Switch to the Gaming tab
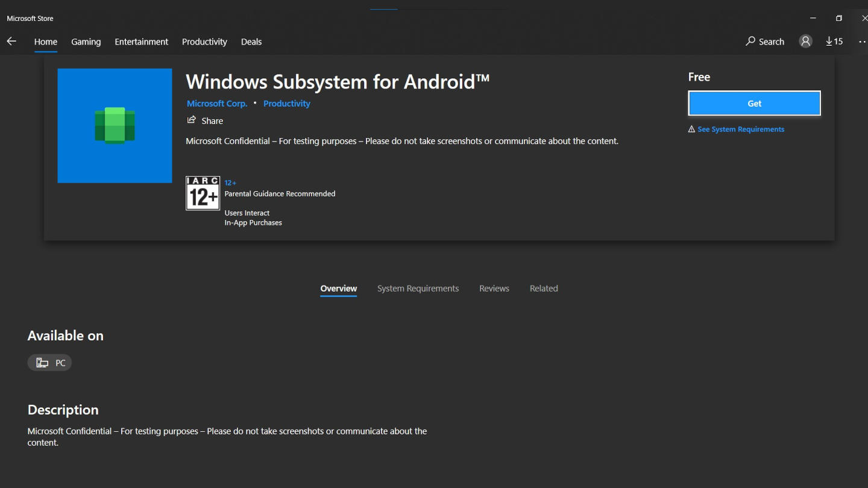 point(86,42)
